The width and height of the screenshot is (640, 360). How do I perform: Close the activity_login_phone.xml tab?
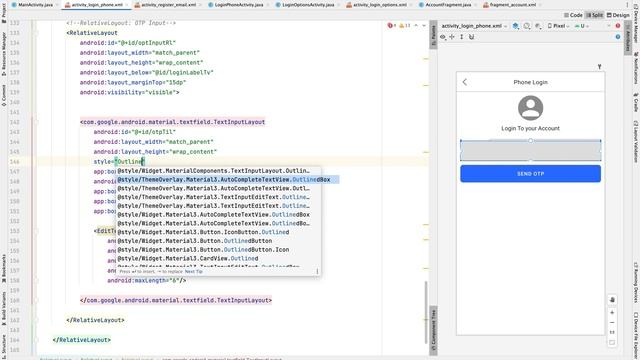click(x=127, y=5)
